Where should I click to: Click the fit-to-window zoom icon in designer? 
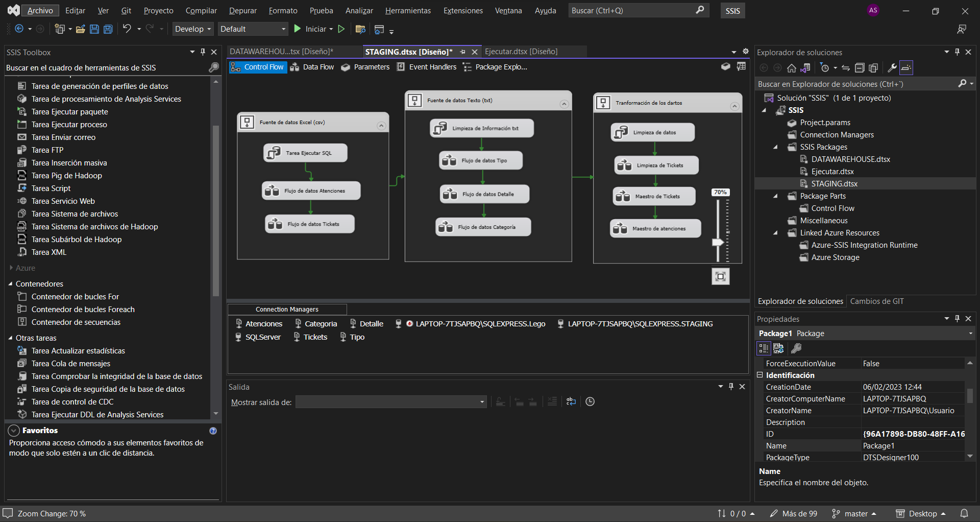coord(720,276)
